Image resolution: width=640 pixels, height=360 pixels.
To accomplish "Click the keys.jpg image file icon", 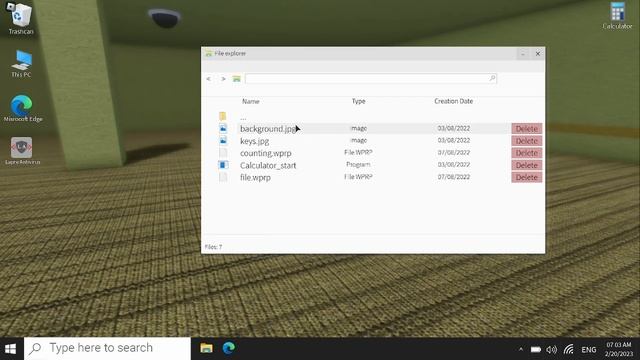I will (x=223, y=141).
